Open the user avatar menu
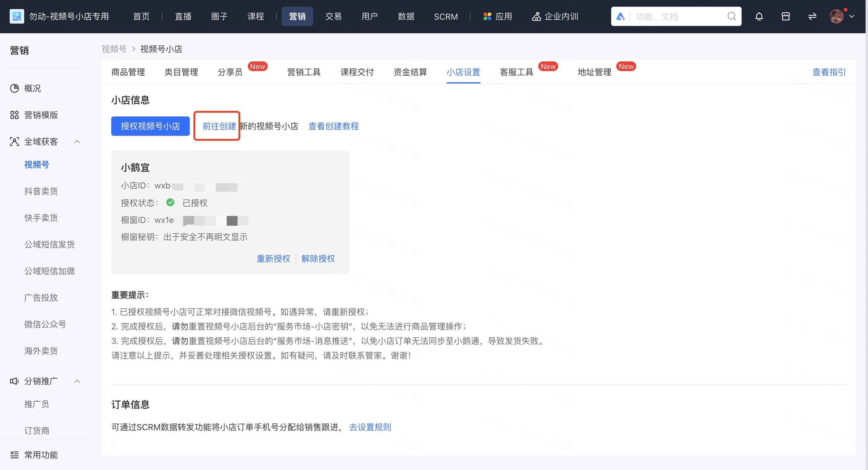This screenshot has height=470, width=868. tap(836, 16)
